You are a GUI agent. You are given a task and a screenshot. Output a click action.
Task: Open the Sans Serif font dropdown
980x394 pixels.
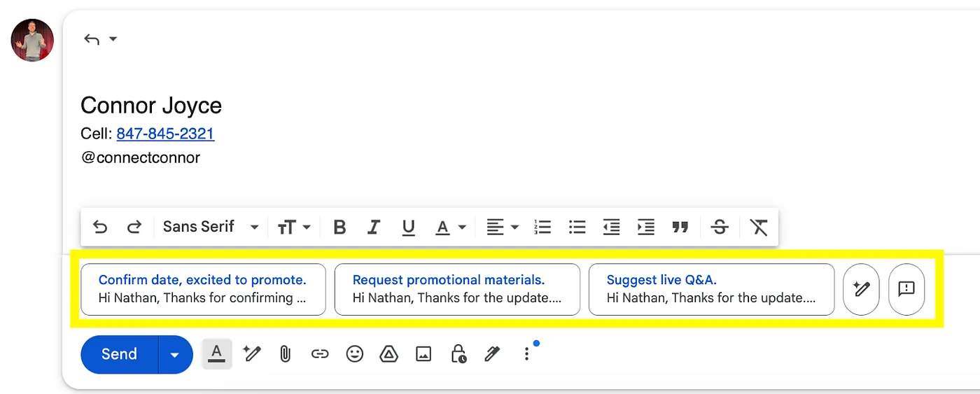[211, 227]
